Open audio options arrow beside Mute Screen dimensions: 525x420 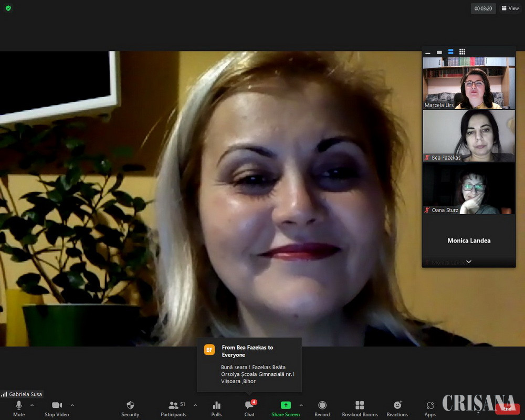pos(32,405)
